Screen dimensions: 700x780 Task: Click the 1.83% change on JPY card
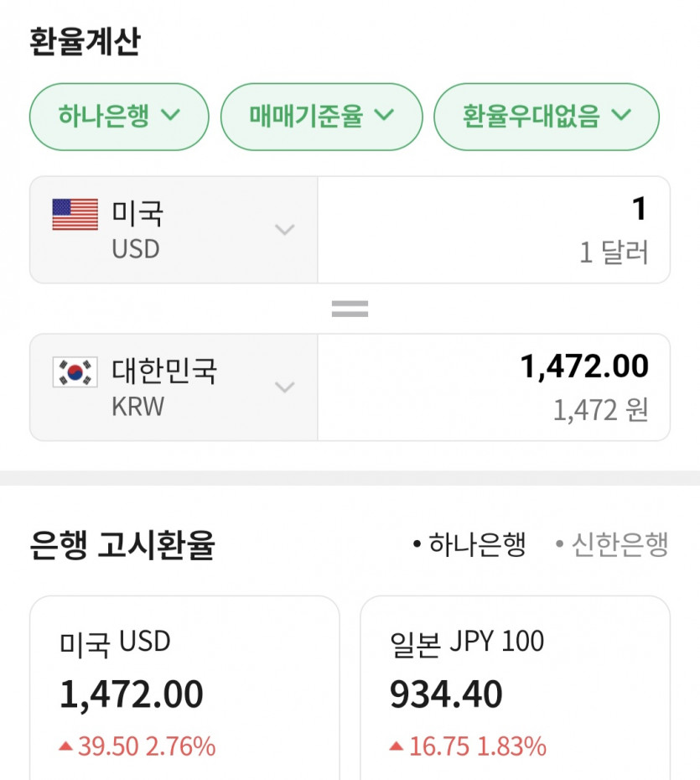click(511, 746)
